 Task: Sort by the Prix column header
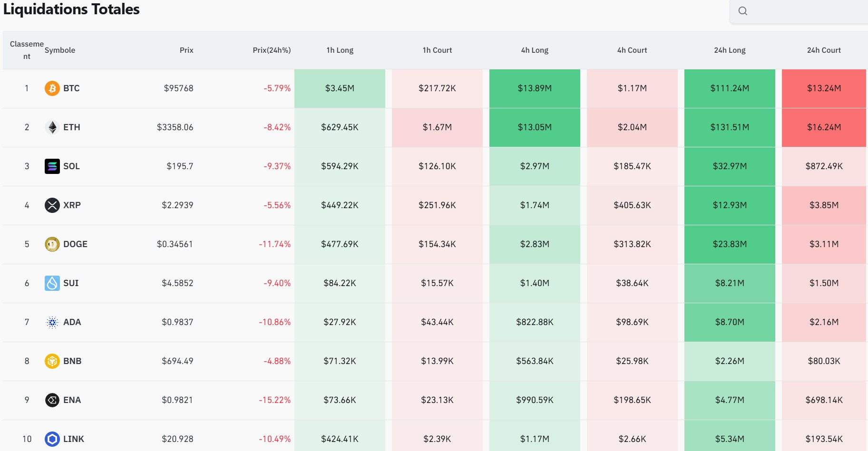click(186, 50)
